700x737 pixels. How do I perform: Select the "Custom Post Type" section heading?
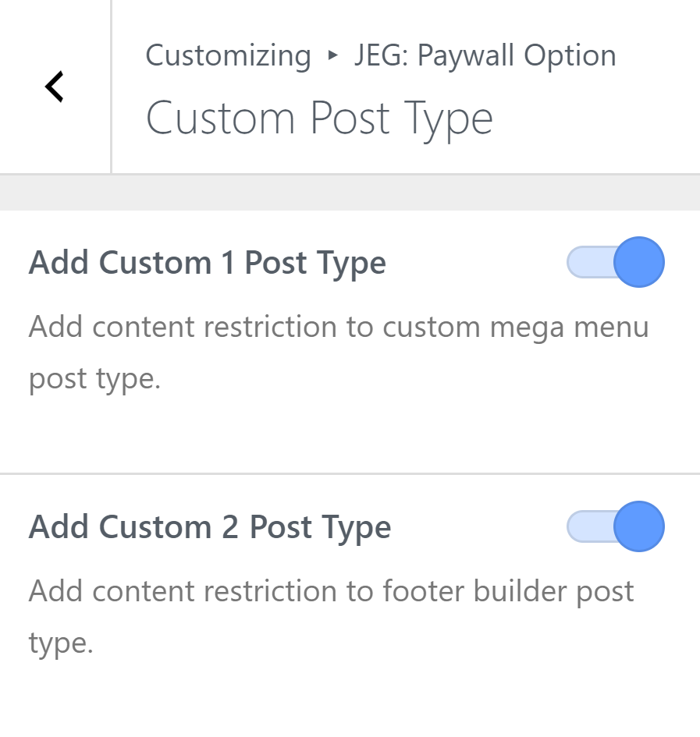tap(319, 119)
